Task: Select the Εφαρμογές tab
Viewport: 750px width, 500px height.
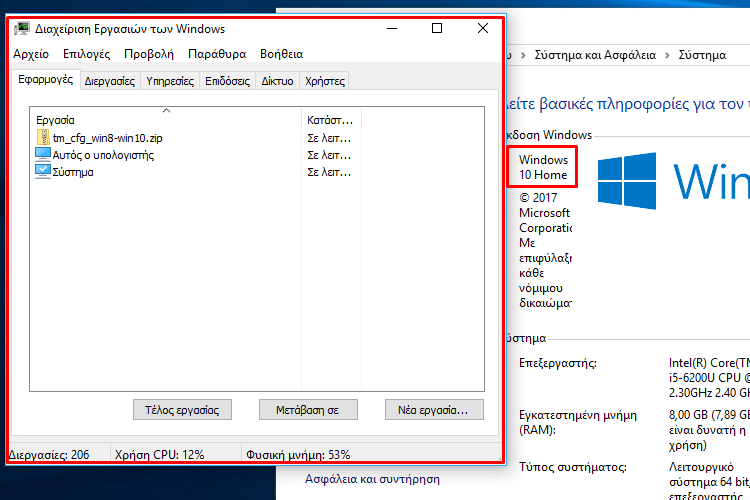Action: click(x=45, y=79)
